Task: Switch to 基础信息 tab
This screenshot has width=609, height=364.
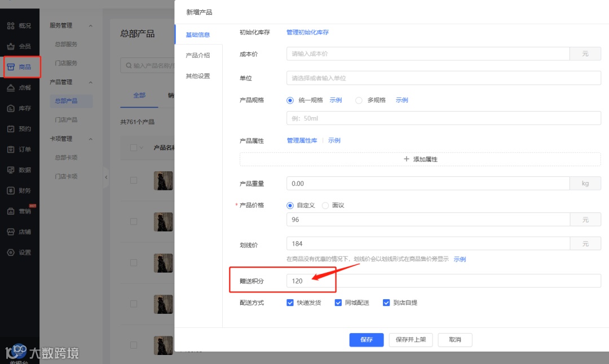Action: coord(198,34)
